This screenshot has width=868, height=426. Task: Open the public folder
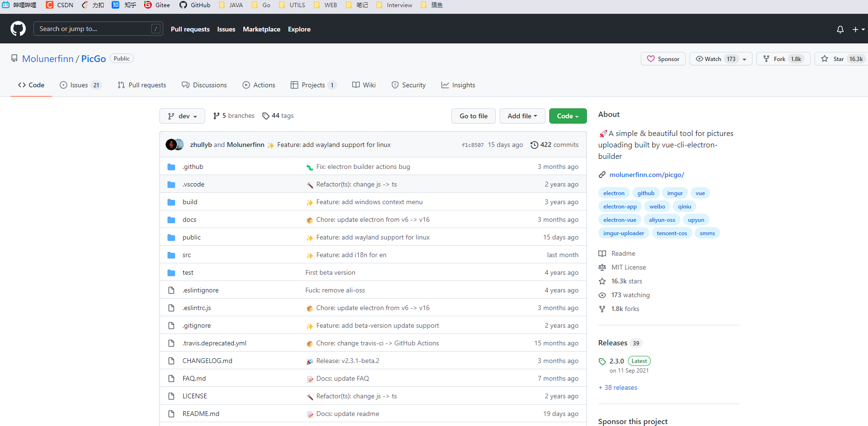pos(191,238)
